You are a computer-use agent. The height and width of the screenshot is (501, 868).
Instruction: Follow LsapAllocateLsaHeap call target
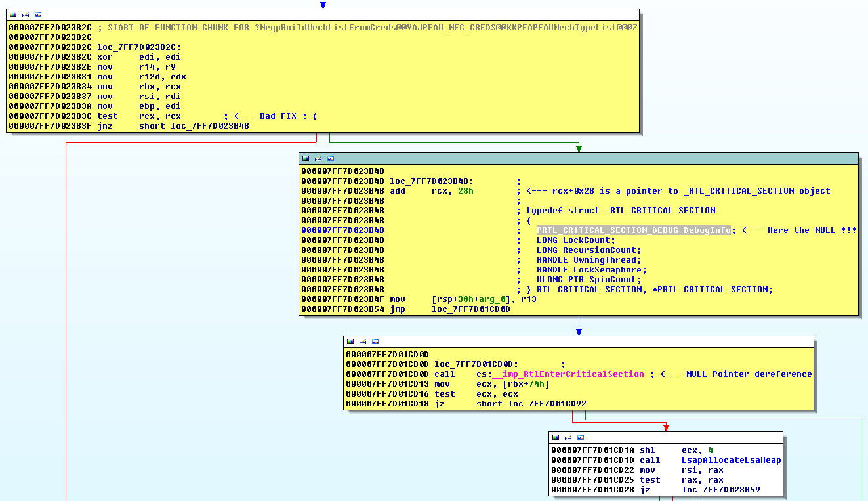tap(732, 460)
